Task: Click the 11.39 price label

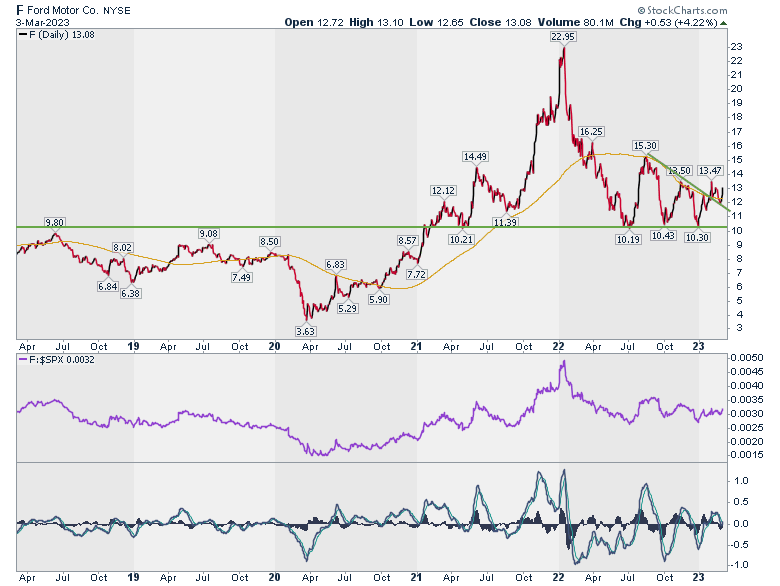Action: (x=505, y=222)
